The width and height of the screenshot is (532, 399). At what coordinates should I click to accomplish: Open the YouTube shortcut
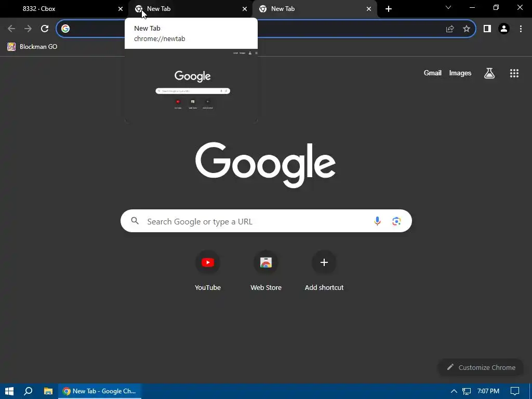pyautogui.click(x=208, y=270)
